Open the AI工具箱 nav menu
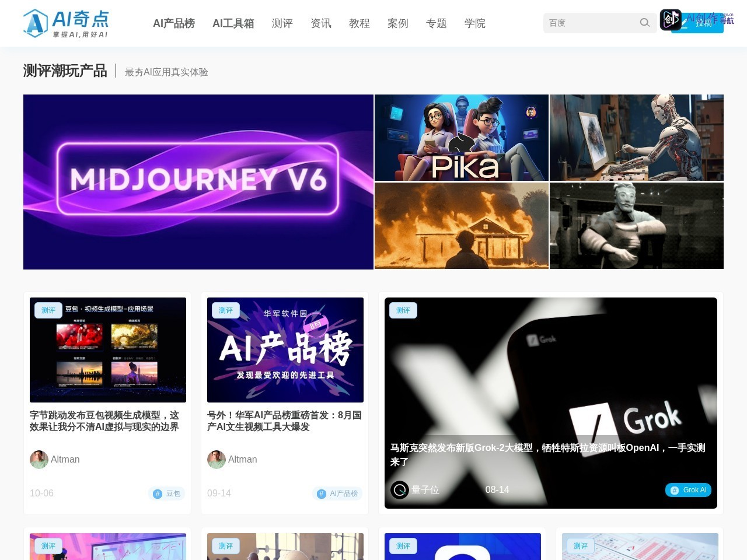Screen dimensions: 747x560 [x=233, y=23]
